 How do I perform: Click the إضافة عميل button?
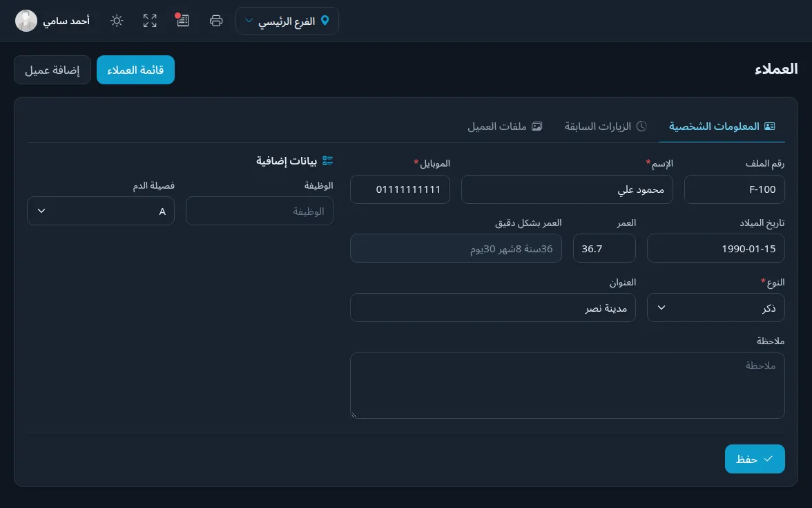[x=52, y=70]
